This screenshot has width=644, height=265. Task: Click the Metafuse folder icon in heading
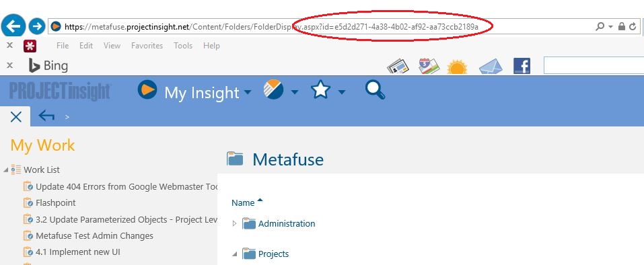point(236,159)
